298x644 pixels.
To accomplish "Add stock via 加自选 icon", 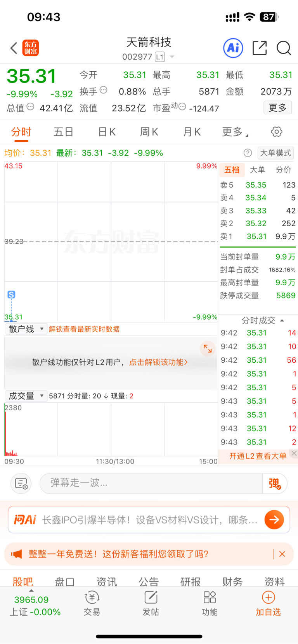I will tap(268, 604).
